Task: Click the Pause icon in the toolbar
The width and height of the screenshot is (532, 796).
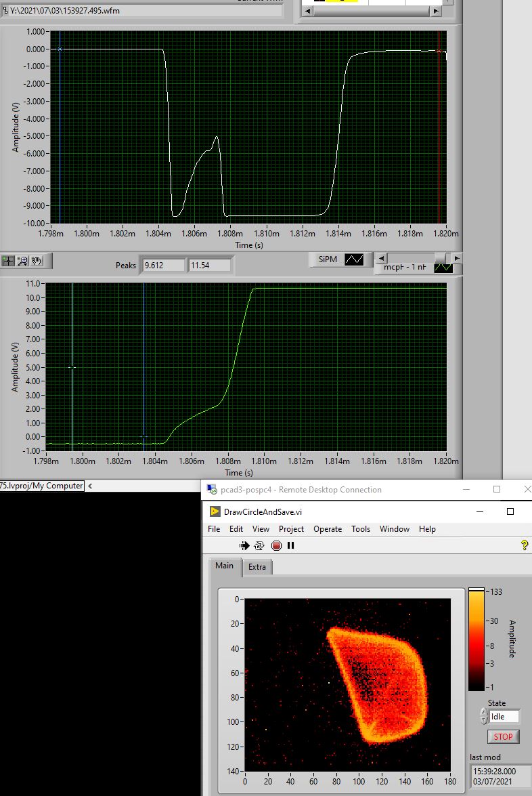Action: [x=290, y=546]
